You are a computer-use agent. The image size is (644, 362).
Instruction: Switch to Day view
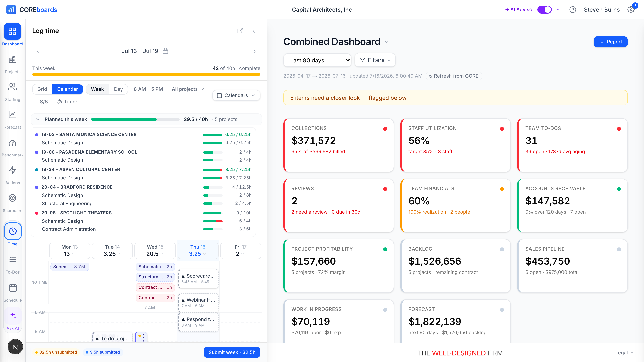click(x=118, y=89)
